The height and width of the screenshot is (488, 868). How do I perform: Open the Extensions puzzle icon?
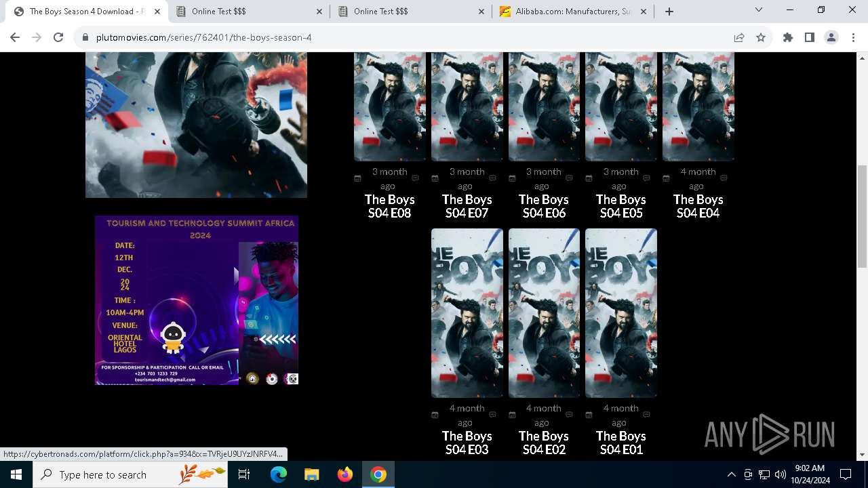(788, 37)
